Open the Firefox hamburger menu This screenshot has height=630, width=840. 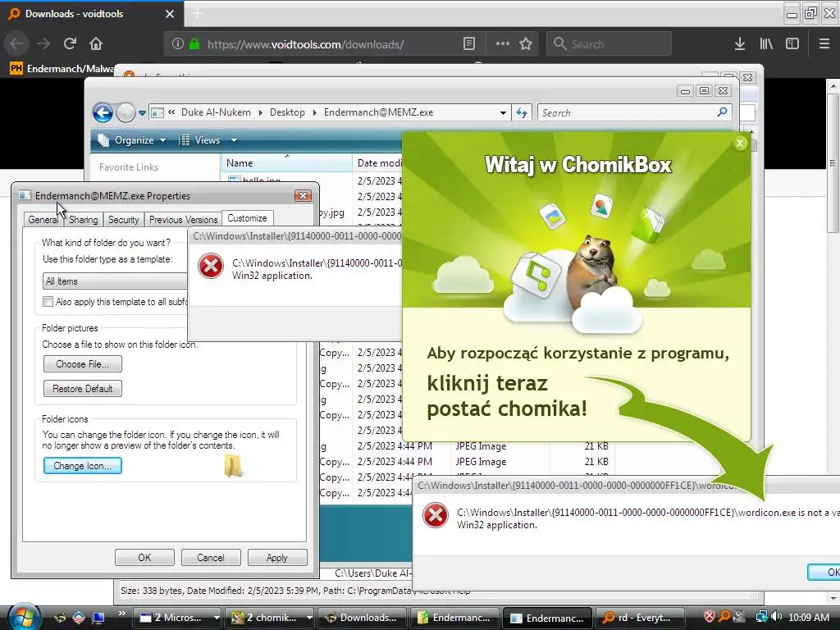[824, 44]
